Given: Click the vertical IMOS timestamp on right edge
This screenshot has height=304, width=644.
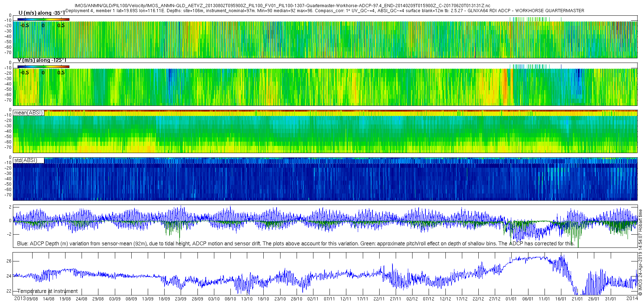Looking at the screenshot, I should 640,252.
